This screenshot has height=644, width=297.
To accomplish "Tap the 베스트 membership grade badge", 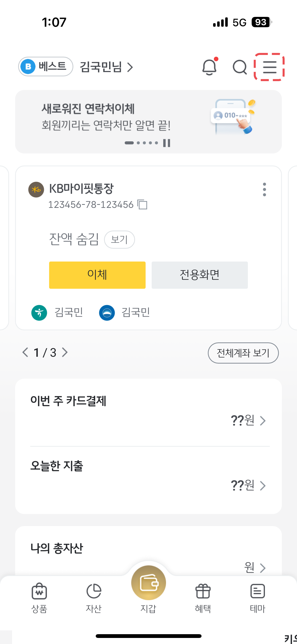I will coord(46,67).
